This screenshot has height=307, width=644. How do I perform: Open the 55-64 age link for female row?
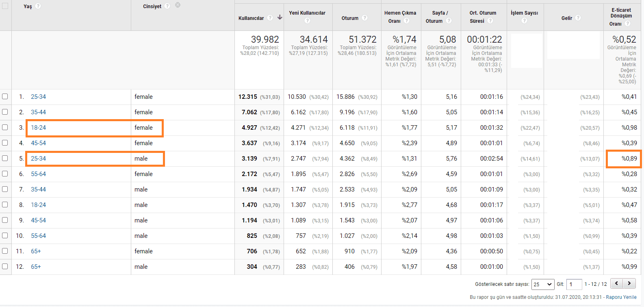click(x=38, y=174)
